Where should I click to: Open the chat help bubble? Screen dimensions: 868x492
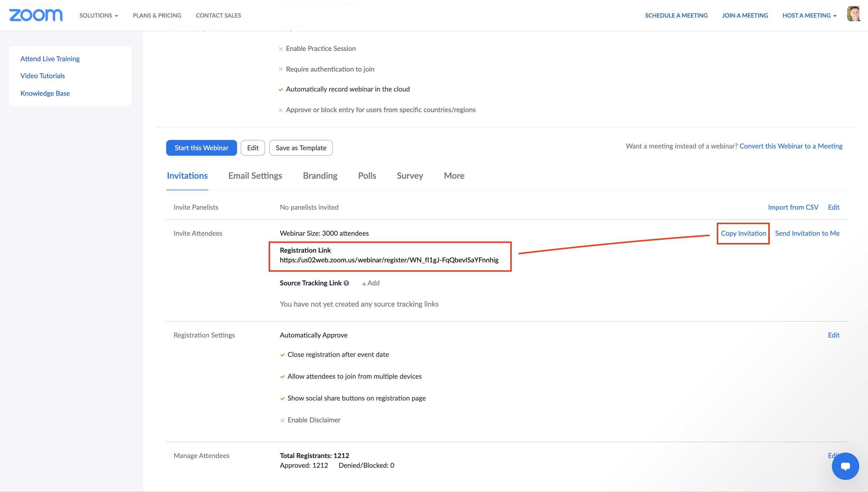click(x=845, y=466)
